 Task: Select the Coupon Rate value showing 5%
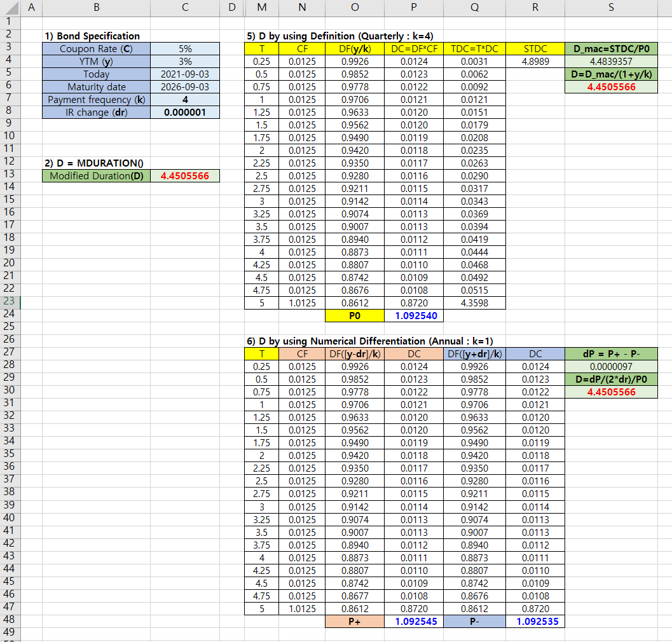185,48
